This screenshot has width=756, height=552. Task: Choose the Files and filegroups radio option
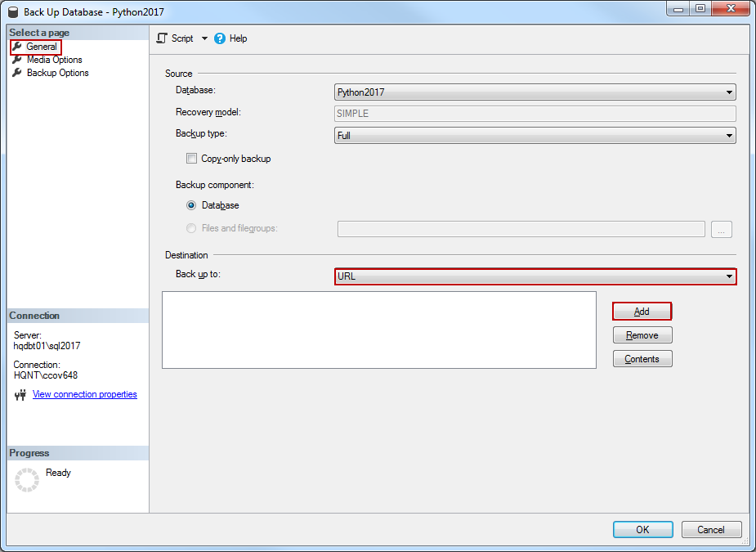coord(192,228)
